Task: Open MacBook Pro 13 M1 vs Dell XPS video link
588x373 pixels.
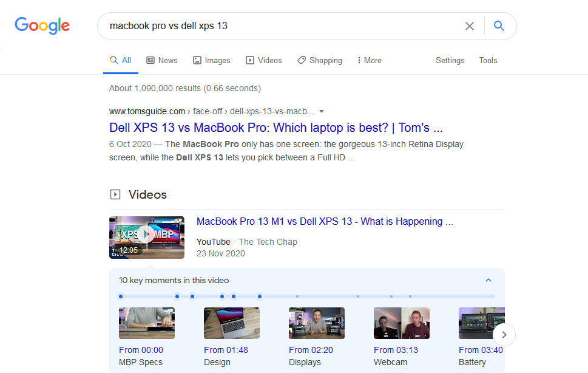Action: click(325, 221)
